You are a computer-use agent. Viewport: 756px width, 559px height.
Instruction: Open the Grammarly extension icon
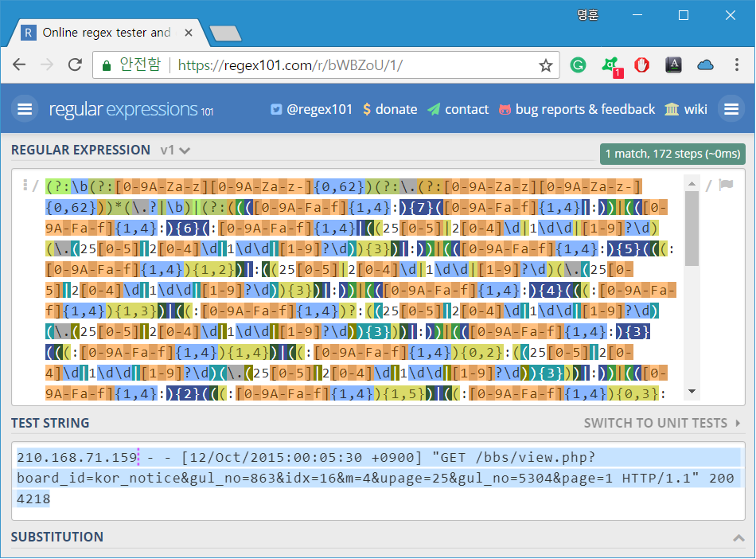(x=578, y=64)
